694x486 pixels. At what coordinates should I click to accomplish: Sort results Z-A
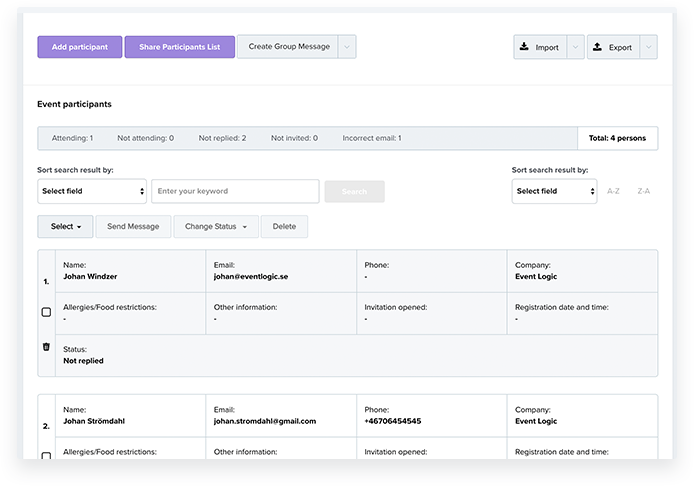(644, 191)
